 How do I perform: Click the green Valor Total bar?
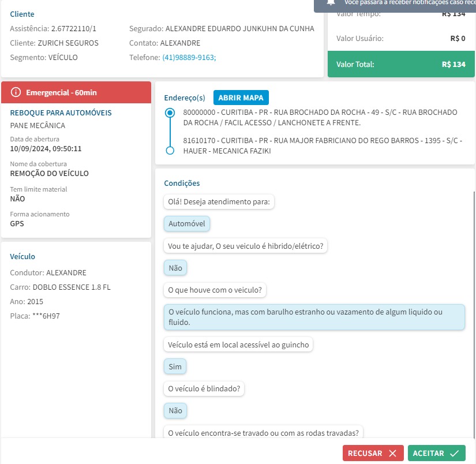pos(400,65)
